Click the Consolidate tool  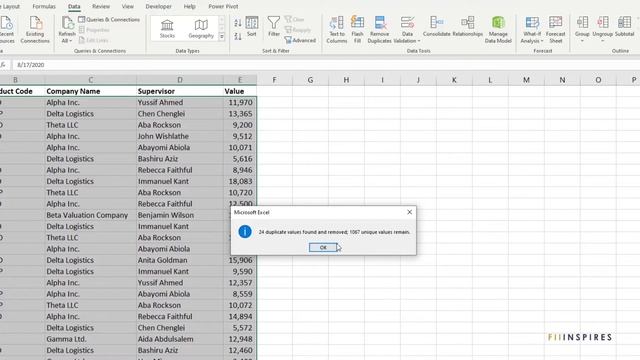click(x=437, y=27)
